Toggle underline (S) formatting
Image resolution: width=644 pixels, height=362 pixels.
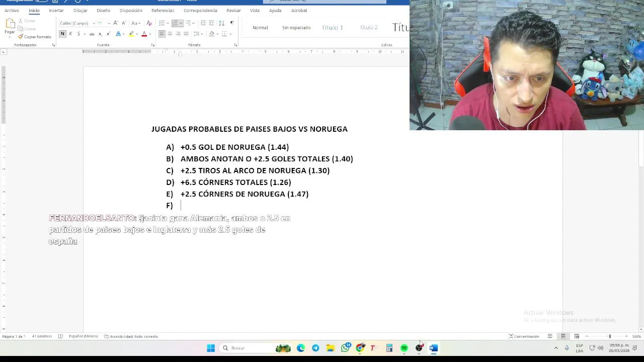(78, 34)
